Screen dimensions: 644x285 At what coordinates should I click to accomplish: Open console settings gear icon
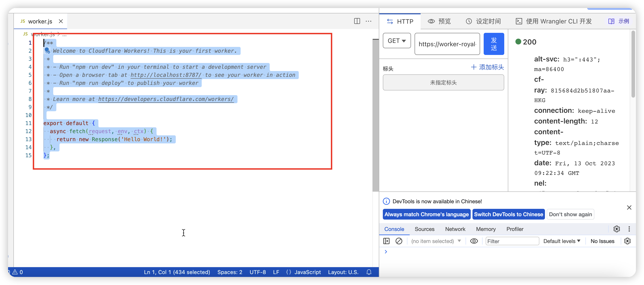point(627,241)
